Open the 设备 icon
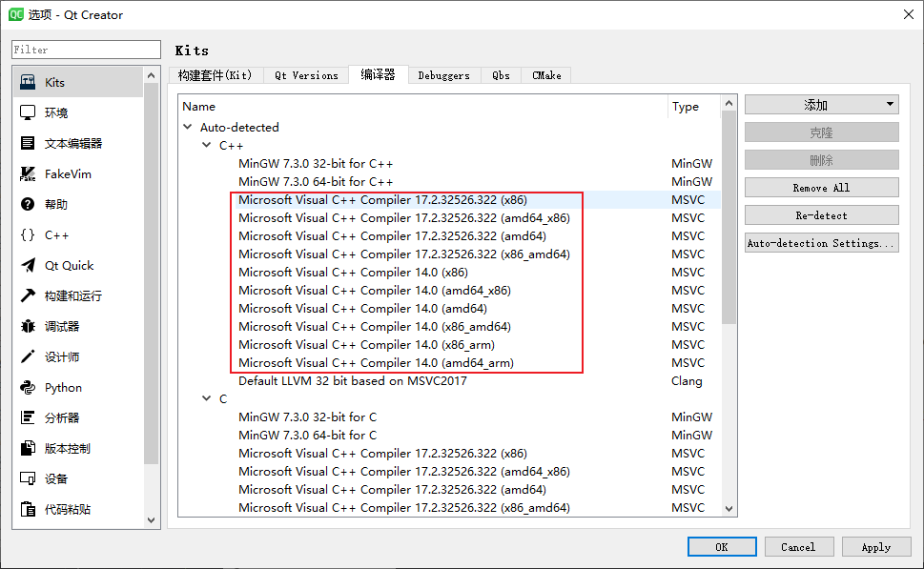924x569 pixels. [x=28, y=478]
